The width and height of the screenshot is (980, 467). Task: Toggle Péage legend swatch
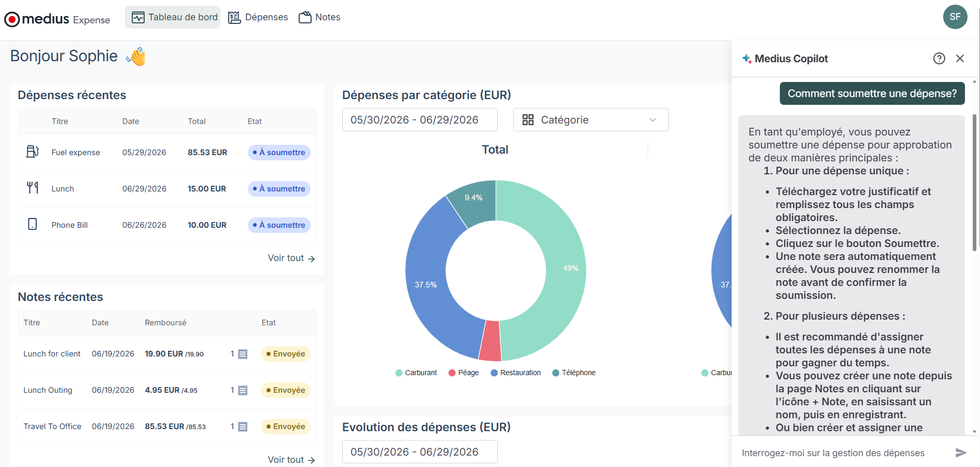tap(452, 373)
